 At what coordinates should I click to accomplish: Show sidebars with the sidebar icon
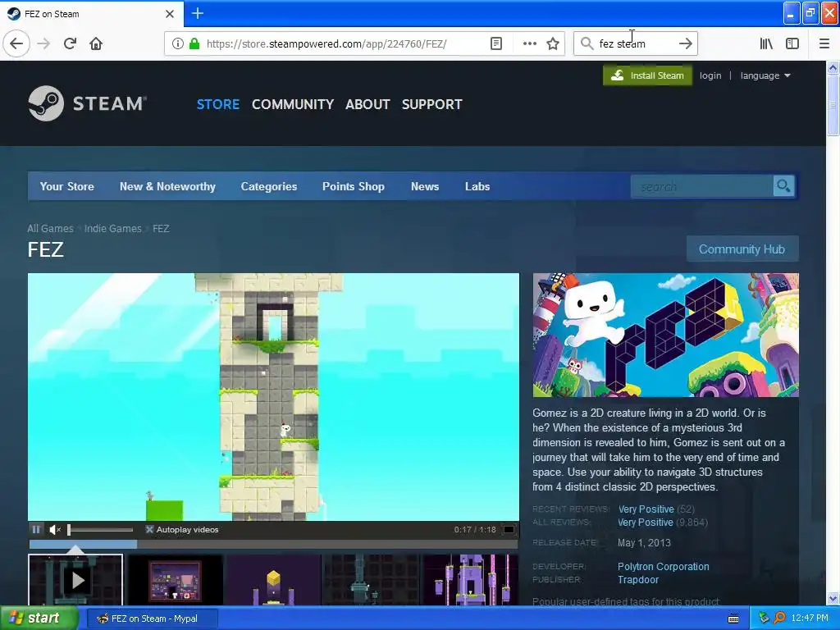(x=792, y=43)
